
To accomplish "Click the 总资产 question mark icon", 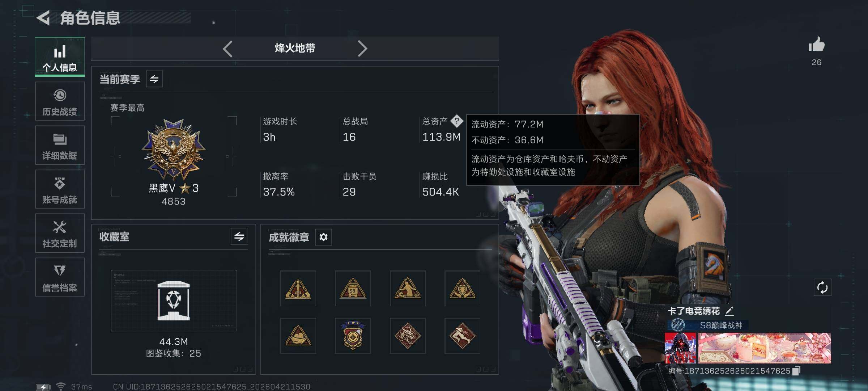I will 457,121.
